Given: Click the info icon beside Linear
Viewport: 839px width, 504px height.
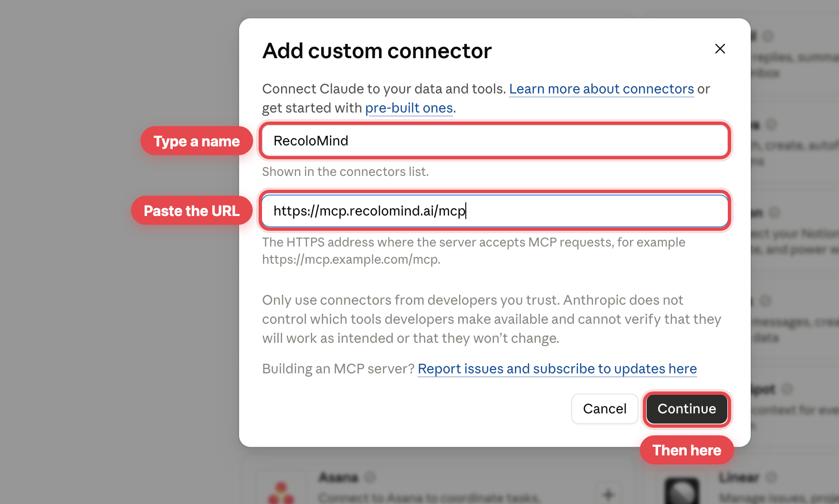Looking at the screenshot, I should coord(771,477).
